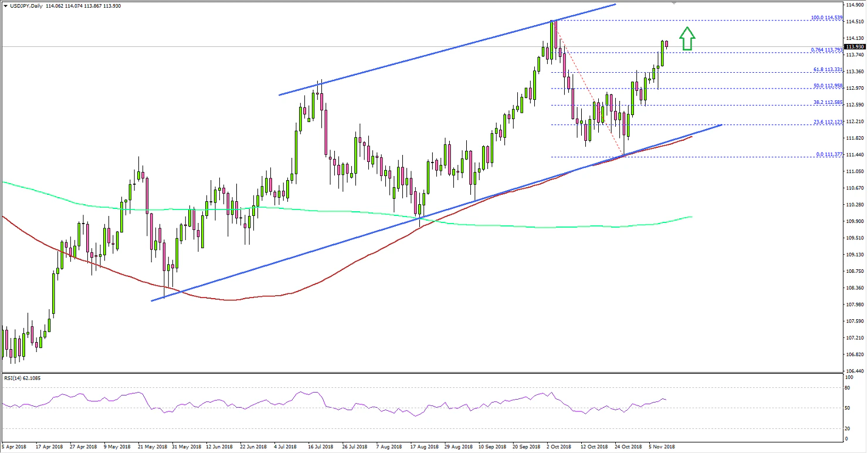The image size is (868, 453).
Task: Toggle the 23.6 112.123 Fibonacci level line
Action: point(704,124)
